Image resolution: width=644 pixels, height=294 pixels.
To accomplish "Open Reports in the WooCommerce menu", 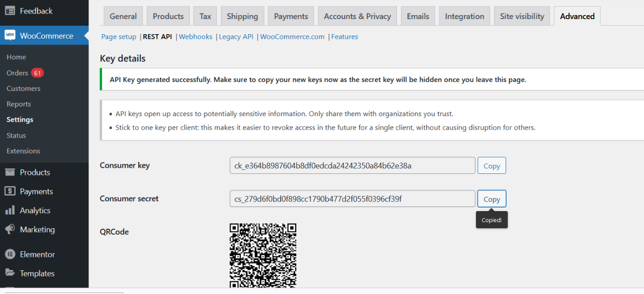I will coord(19,104).
